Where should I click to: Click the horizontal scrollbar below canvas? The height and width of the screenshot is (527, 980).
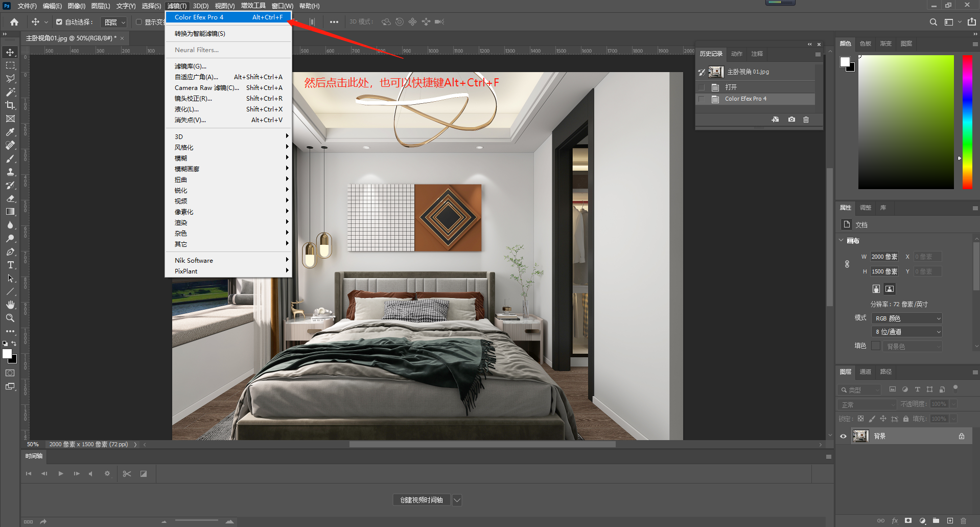coord(482,444)
